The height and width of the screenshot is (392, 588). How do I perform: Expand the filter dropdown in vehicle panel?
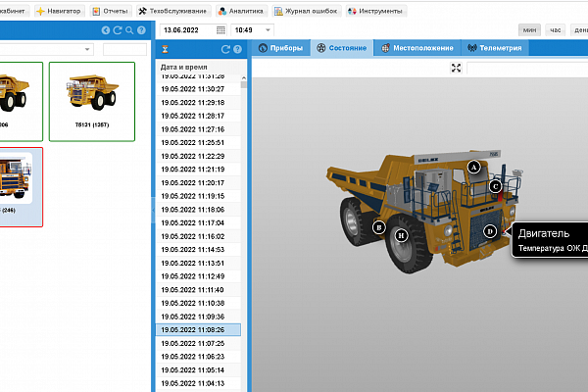(x=87, y=49)
